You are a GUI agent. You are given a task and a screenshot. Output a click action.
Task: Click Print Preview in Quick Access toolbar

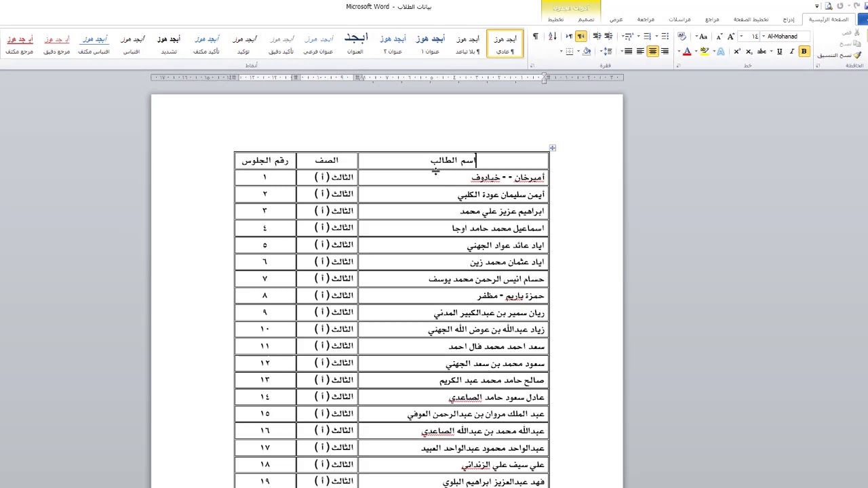pos(829,5)
